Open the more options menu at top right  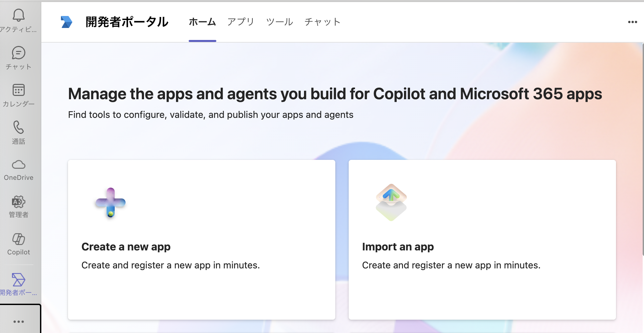pos(632,22)
